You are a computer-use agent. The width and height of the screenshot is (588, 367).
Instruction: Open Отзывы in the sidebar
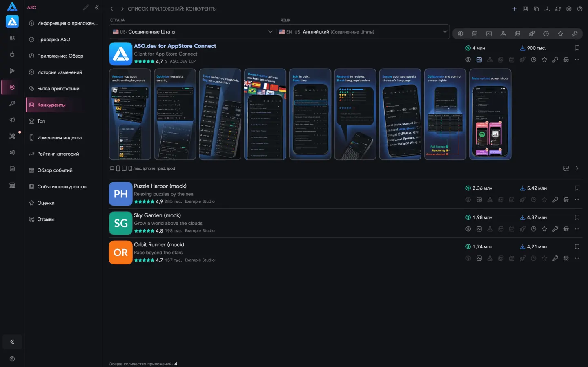coord(63,219)
